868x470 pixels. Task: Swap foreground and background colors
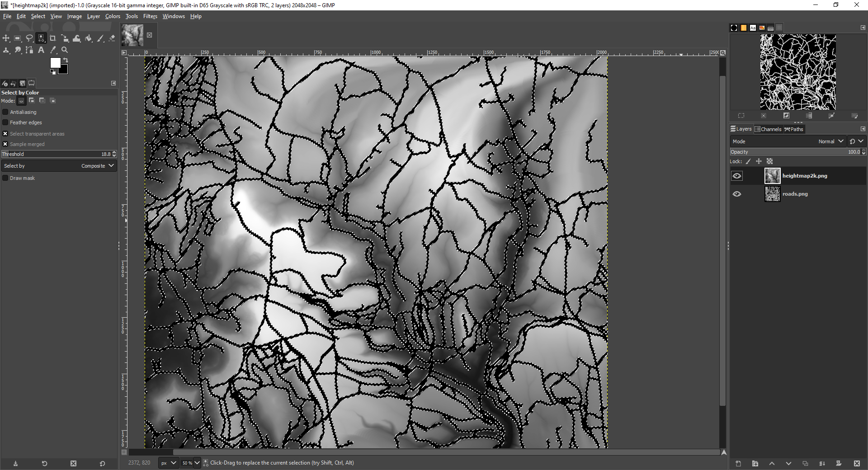pyautogui.click(x=66, y=60)
